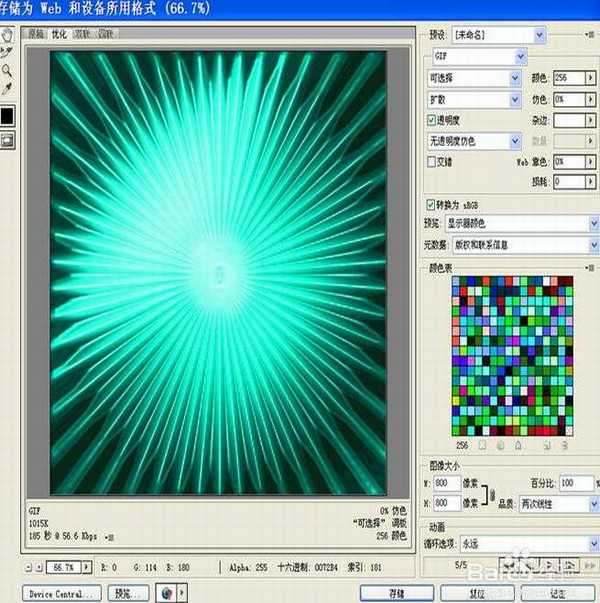Click the link constraint icon between W and H

click(x=490, y=493)
